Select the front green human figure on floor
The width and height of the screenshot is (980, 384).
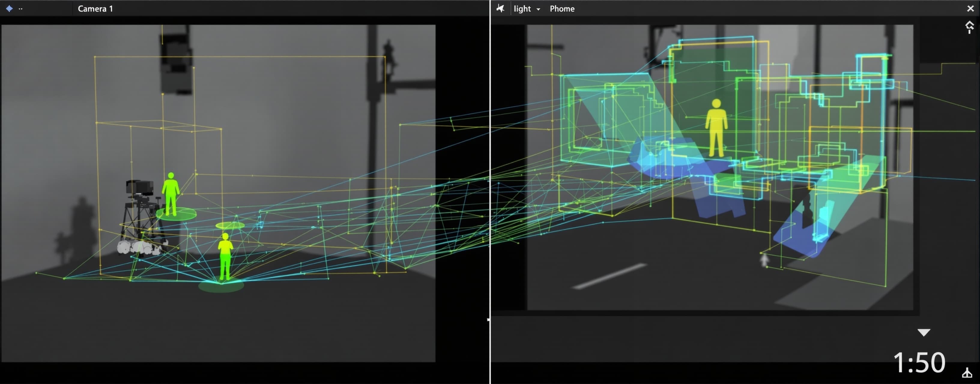coord(225,256)
